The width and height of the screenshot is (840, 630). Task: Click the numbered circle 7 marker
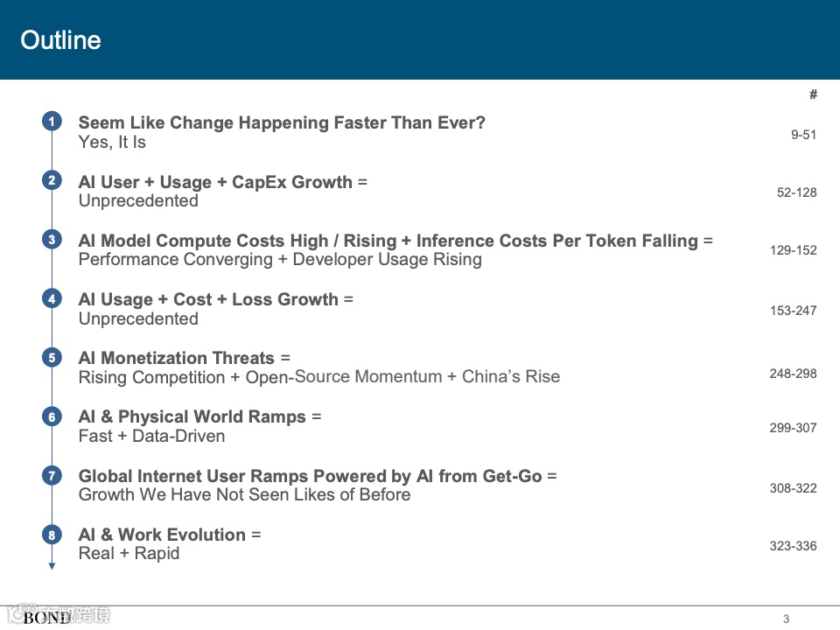52,475
